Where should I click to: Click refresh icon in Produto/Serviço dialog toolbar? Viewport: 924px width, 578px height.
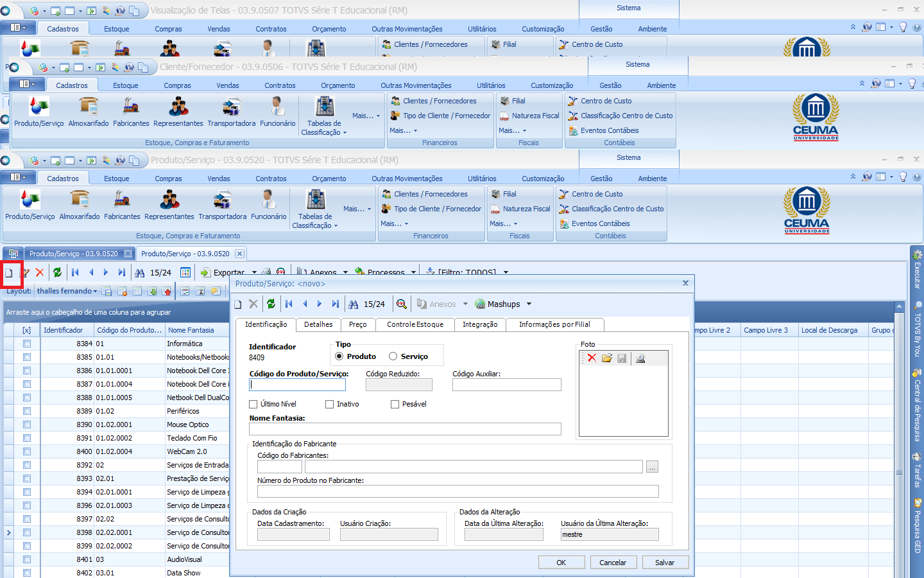coord(271,304)
